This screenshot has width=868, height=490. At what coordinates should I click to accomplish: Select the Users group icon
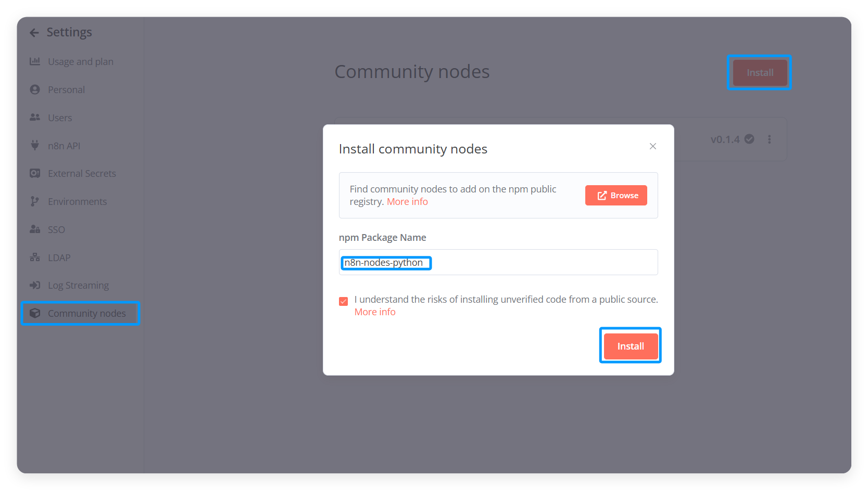35,118
